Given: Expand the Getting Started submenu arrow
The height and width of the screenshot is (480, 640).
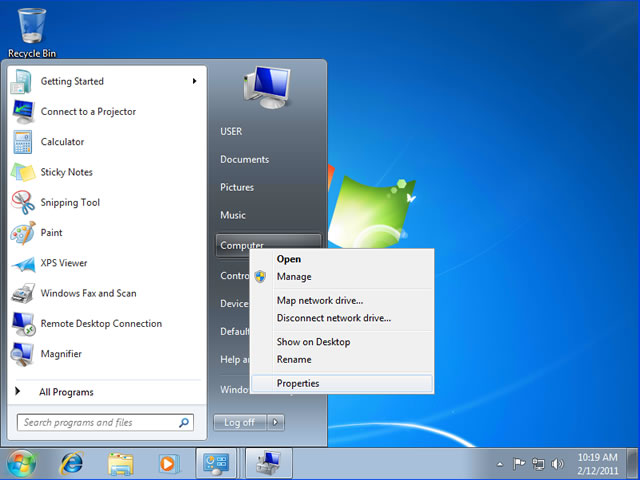Looking at the screenshot, I should coord(195,81).
